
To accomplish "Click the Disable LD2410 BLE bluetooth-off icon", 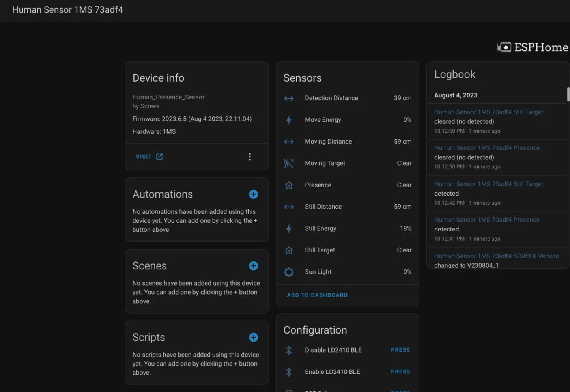I will point(289,350).
